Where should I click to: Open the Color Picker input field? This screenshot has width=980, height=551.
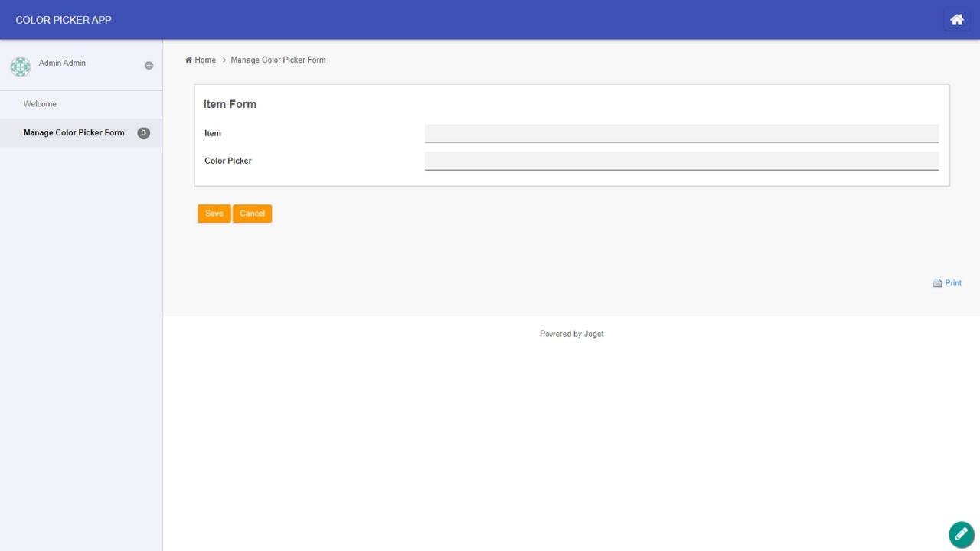[681, 161]
